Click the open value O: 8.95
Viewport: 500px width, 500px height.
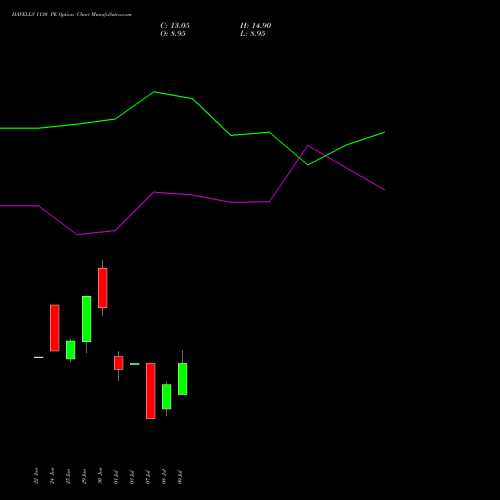coord(173,34)
